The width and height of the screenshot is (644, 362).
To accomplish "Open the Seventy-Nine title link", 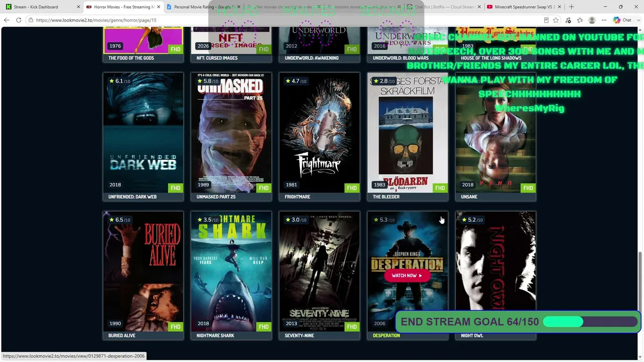I will click(299, 335).
